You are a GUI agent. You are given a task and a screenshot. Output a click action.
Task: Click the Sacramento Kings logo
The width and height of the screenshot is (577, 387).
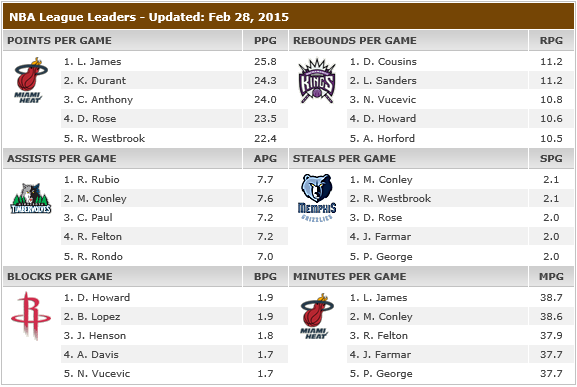(317, 81)
